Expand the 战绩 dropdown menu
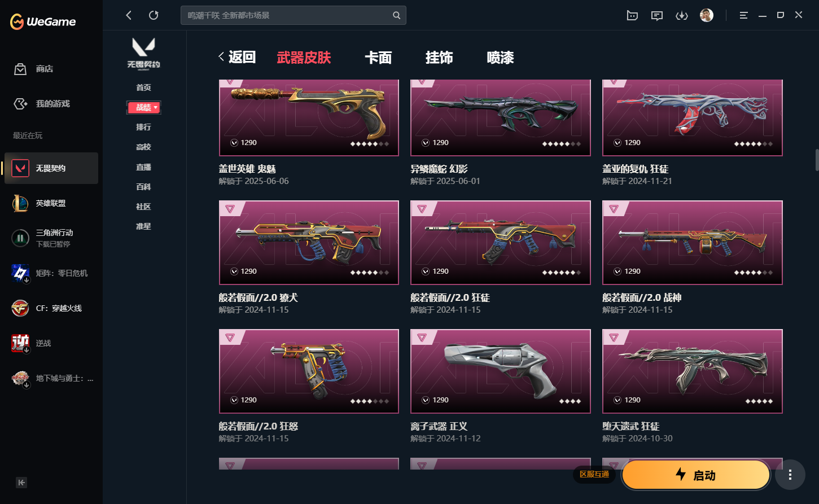 [144, 107]
